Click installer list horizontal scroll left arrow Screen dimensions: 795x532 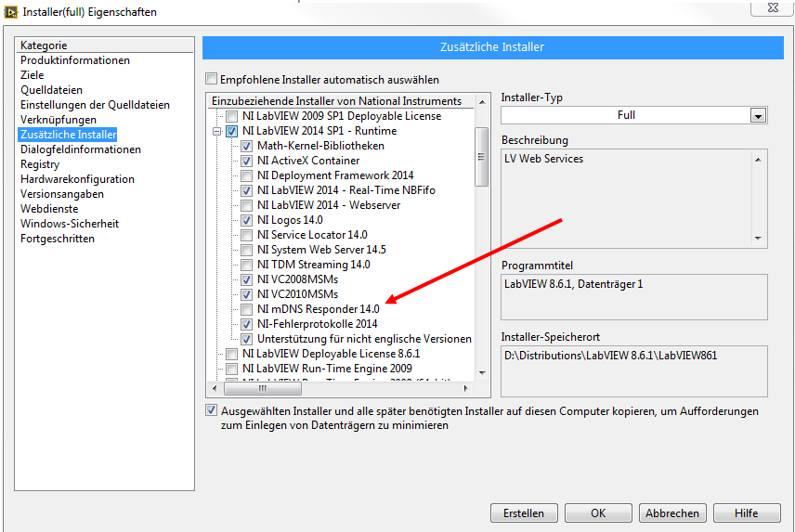point(215,389)
